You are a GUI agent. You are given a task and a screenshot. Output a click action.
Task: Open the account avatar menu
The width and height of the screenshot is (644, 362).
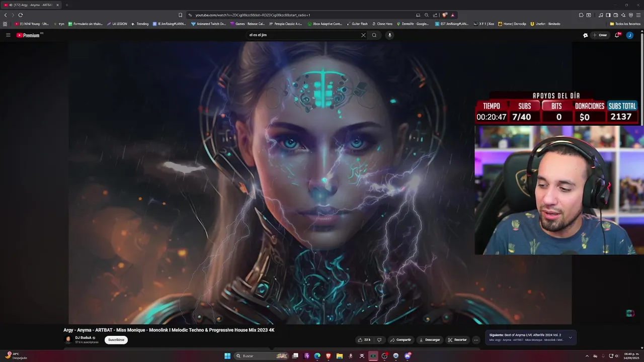[x=629, y=35]
